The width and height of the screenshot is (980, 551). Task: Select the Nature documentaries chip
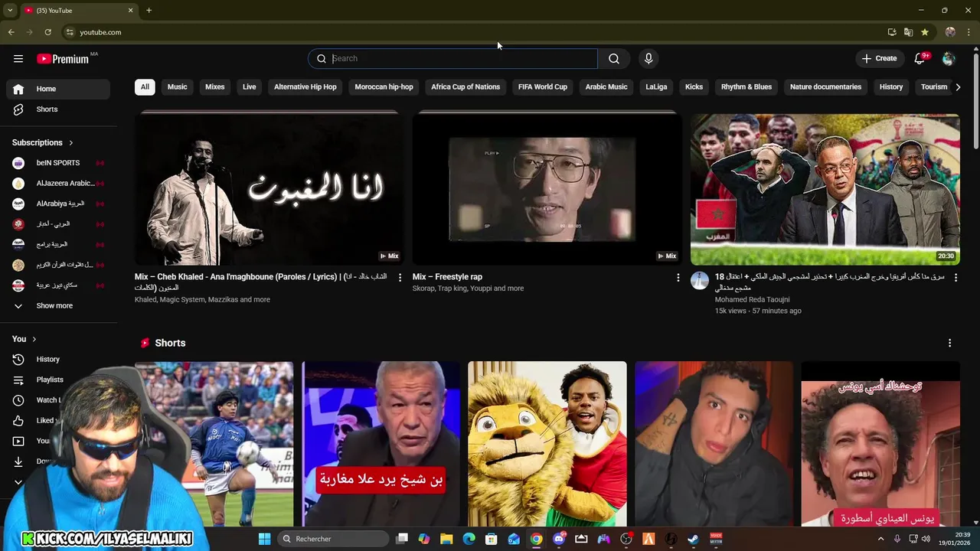(x=825, y=86)
